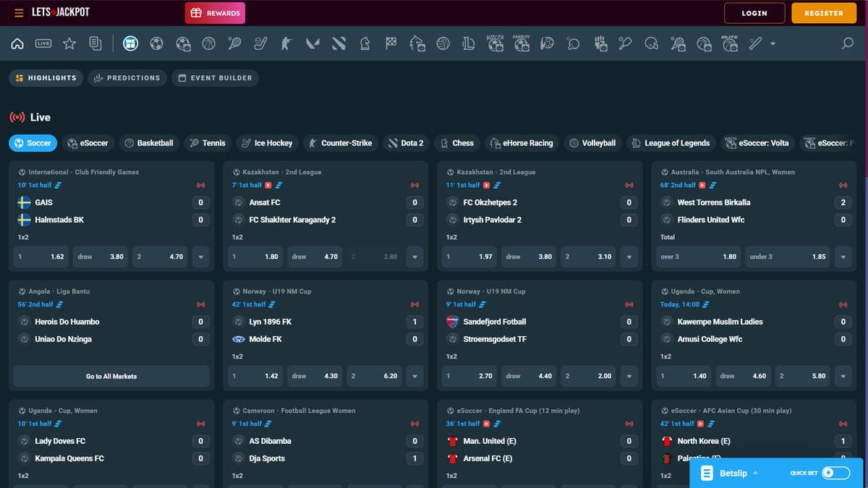The image size is (868, 488).
Task: Open the hamburger menu icon
Action: [19, 13]
